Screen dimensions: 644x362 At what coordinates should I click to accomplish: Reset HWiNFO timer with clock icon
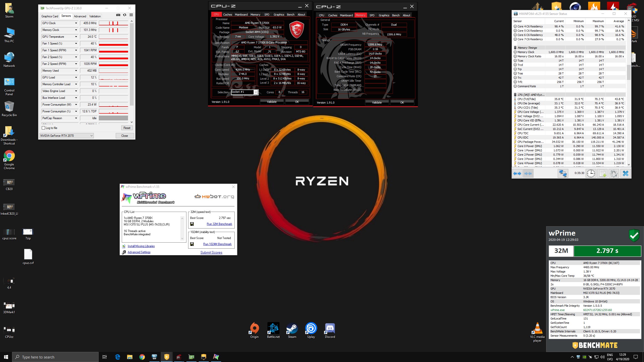pyautogui.click(x=591, y=173)
